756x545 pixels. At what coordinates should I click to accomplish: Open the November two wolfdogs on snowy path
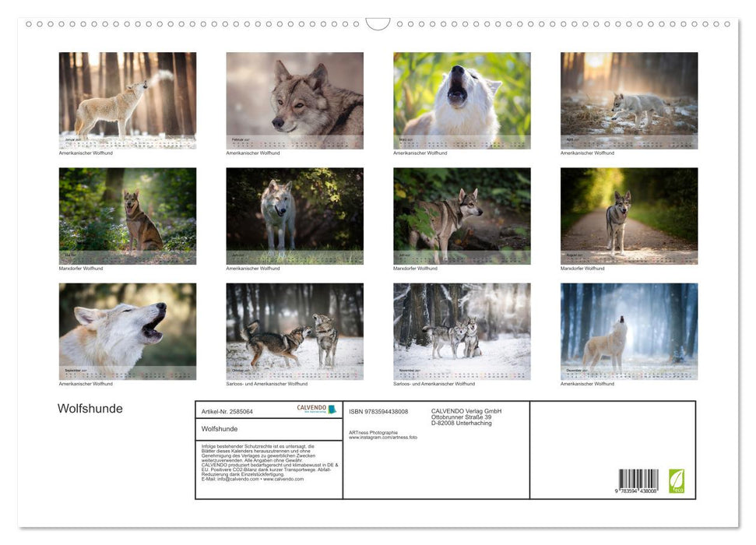(462, 332)
